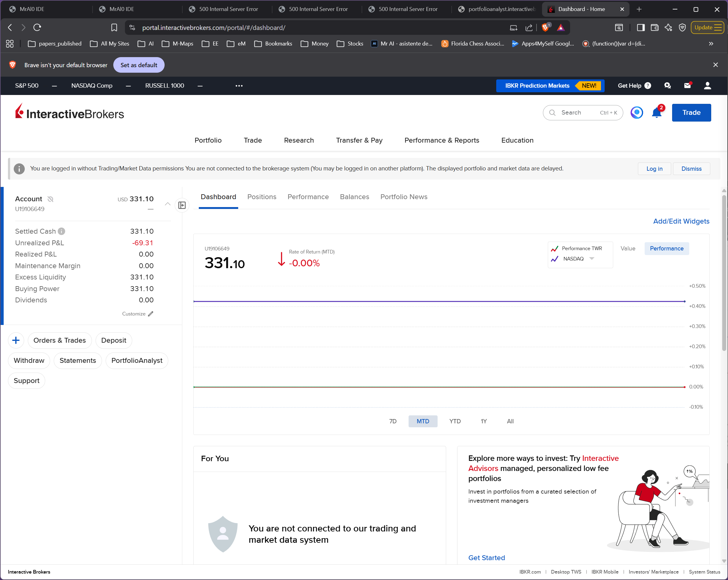
Task: Open the Brave Wallet icon
Action: (654, 27)
